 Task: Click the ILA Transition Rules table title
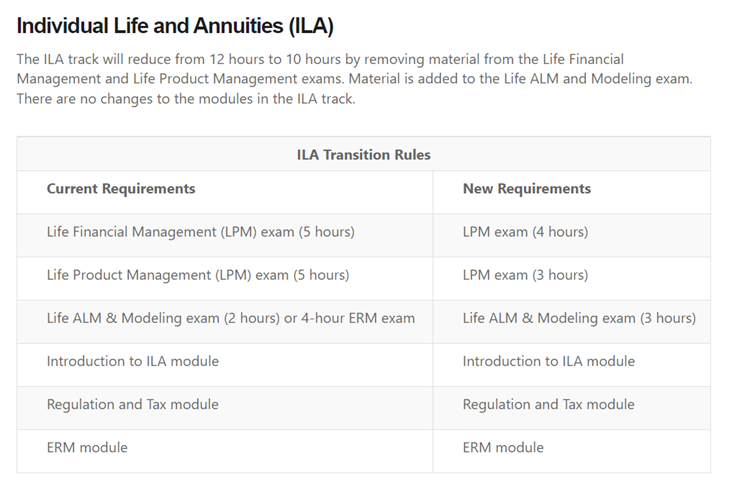pos(364,155)
